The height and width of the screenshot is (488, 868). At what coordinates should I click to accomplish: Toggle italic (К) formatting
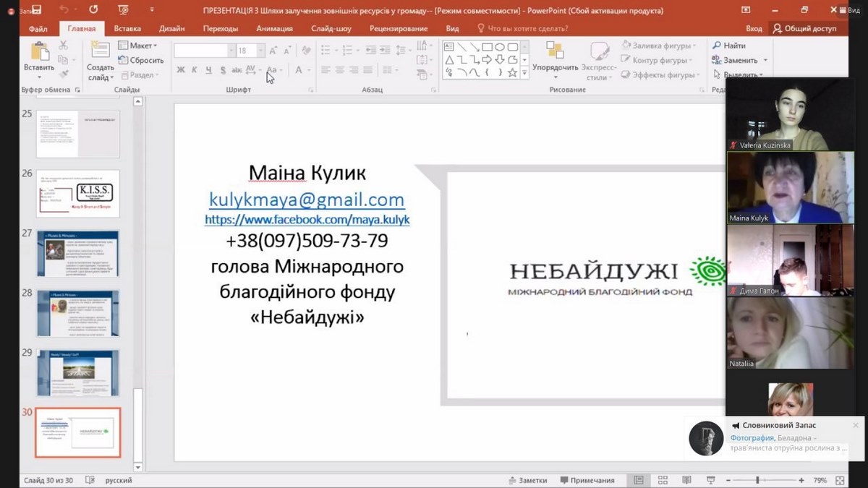pyautogui.click(x=195, y=70)
